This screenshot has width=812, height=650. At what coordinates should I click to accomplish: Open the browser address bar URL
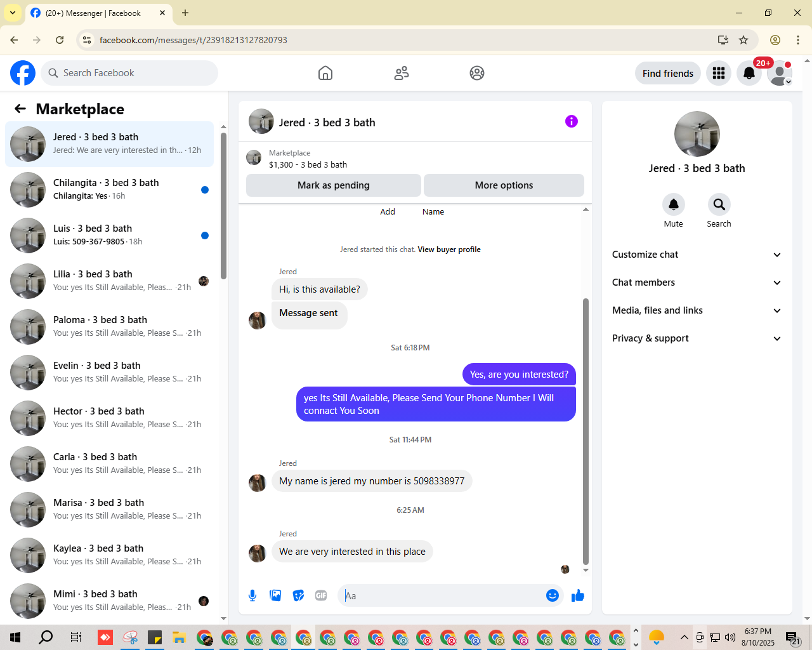[x=193, y=40]
